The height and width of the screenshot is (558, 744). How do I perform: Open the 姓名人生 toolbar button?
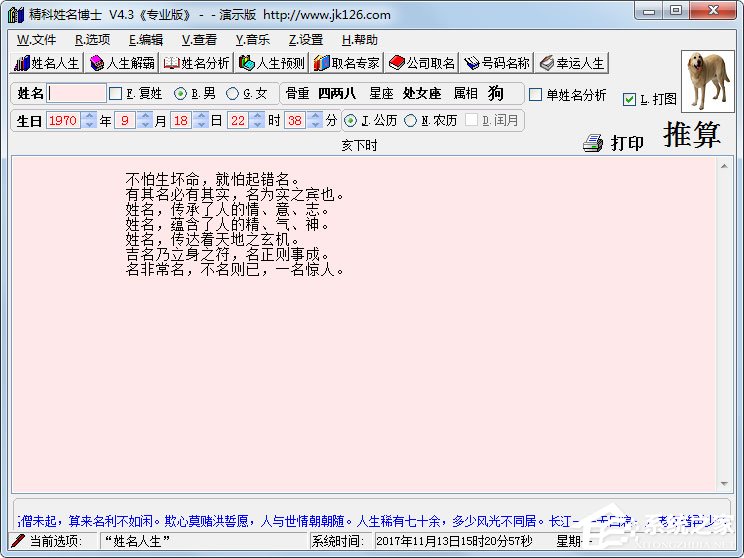[x=46, y=63]
